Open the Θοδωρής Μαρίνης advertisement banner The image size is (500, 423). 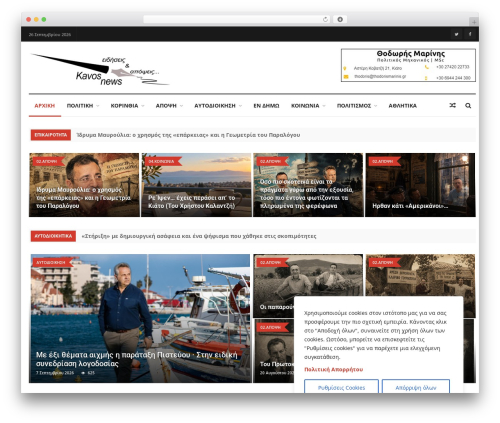408,65
